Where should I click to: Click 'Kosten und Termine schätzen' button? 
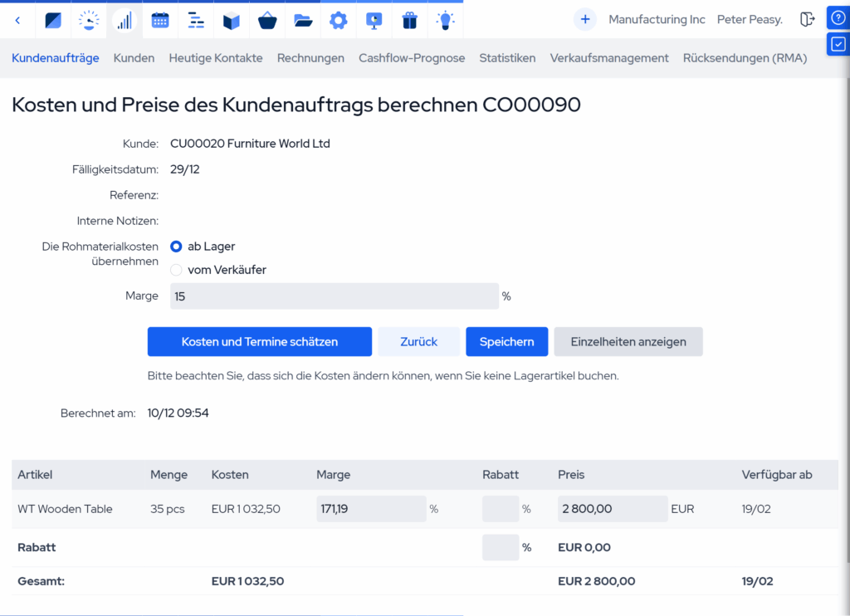click(259, 342)
